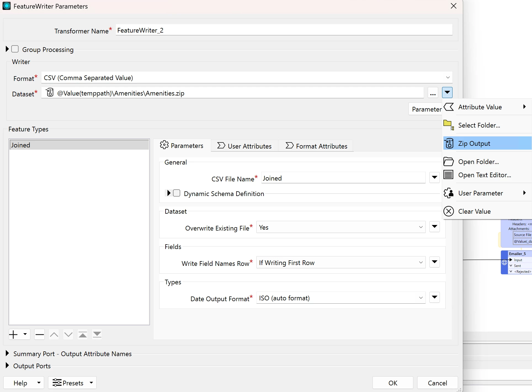Image resolution: width=532 pixels, height=392 pixels.
Task: Open options arrow beside Date Output Format
Action: click(x=435, y=297)
